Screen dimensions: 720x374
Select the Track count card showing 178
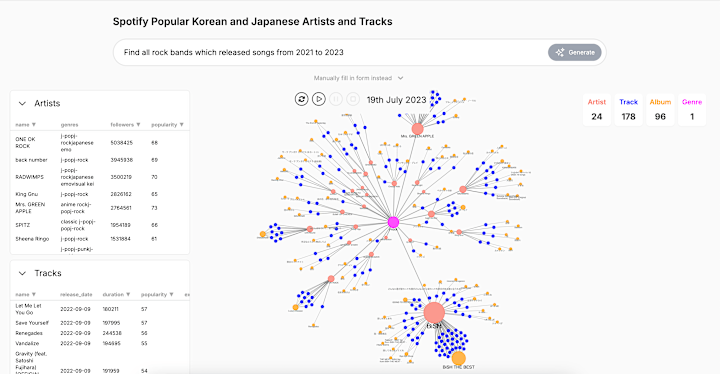[629, 110]
